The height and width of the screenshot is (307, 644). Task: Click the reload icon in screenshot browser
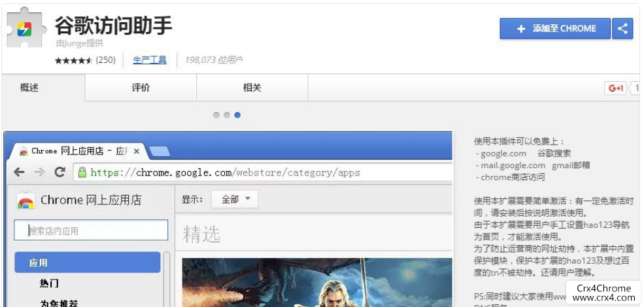click(x=60, y=172)
